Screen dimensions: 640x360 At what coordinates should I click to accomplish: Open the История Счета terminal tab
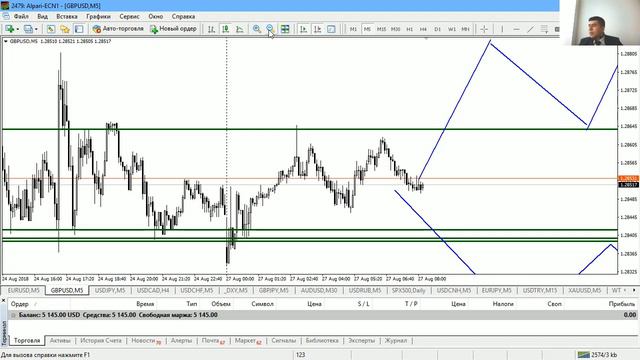[x=101, y=340]
